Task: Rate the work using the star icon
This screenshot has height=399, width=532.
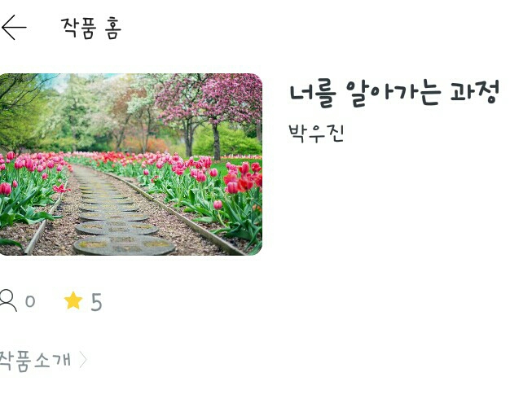Action: click(73, 300)
